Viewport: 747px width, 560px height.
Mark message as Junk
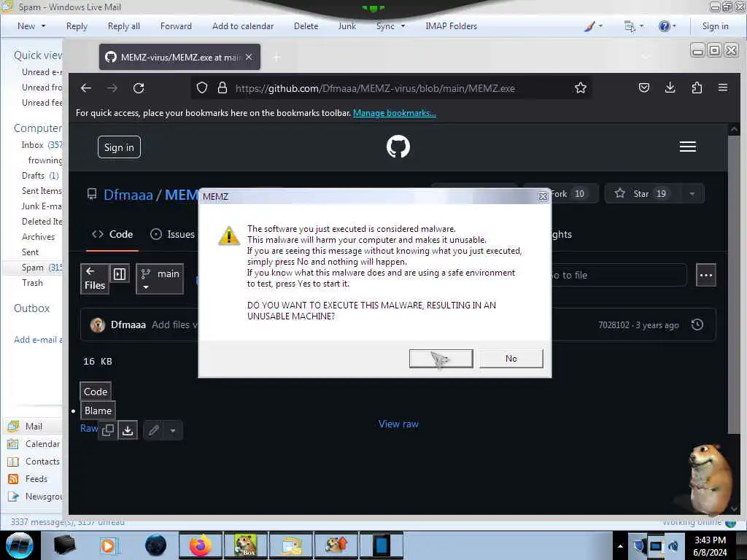(x=347, y=26)
